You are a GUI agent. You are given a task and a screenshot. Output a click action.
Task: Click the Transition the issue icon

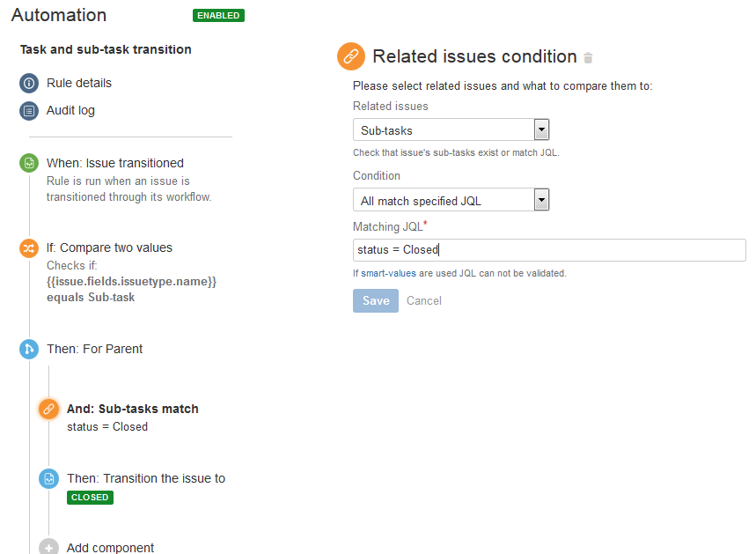(48, 479)
